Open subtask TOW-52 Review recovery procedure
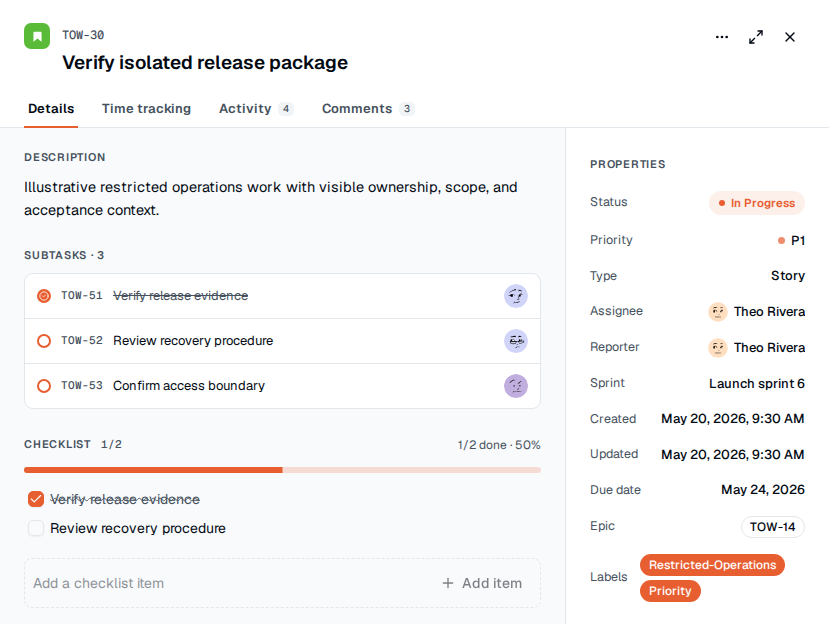 [282, 341]
